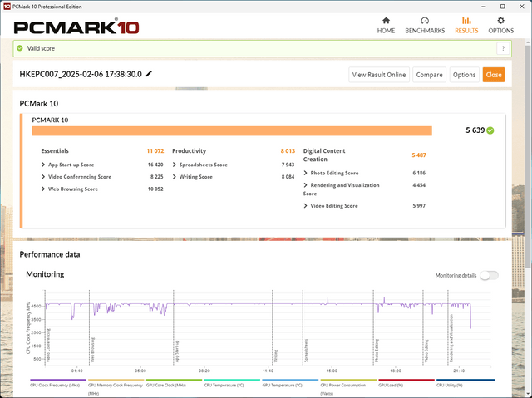Click the Video Conferencing value 8 225
This screenshot has height=398, width=532.
[x=157, y=177]
